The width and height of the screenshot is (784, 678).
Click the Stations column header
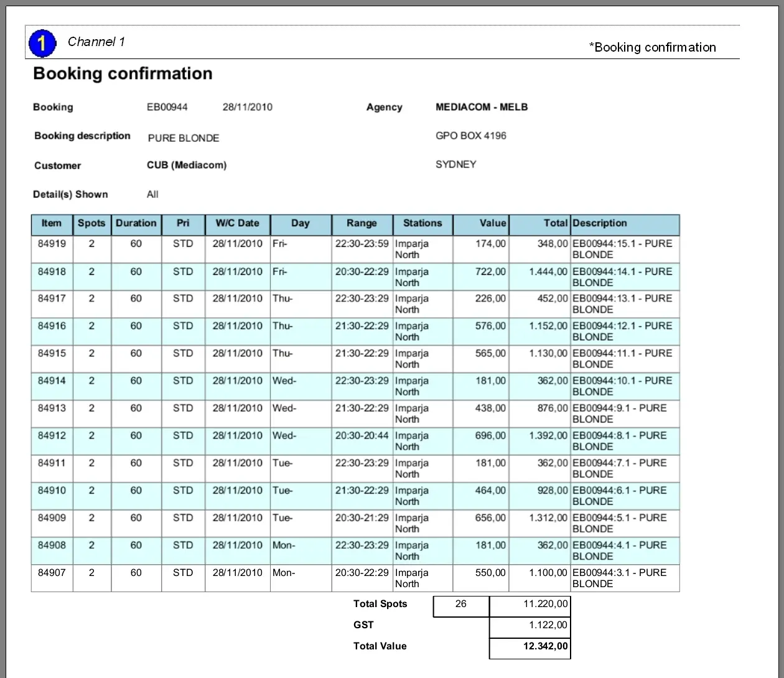422,224
